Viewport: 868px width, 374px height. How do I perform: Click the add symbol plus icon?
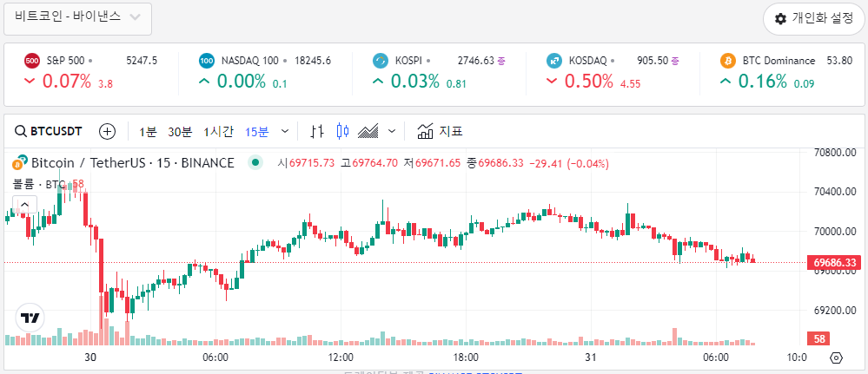pos(108,132)
